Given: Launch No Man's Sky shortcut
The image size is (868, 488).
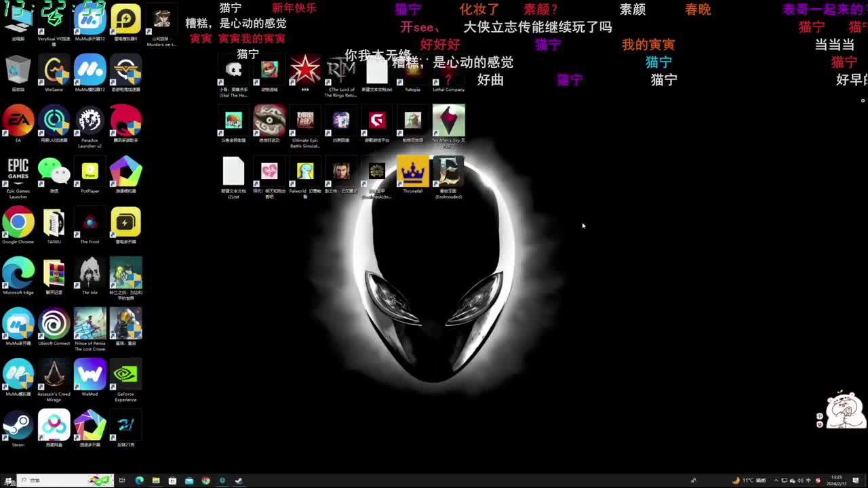Looking at the screenshot, I should click(x=449, y=127).
